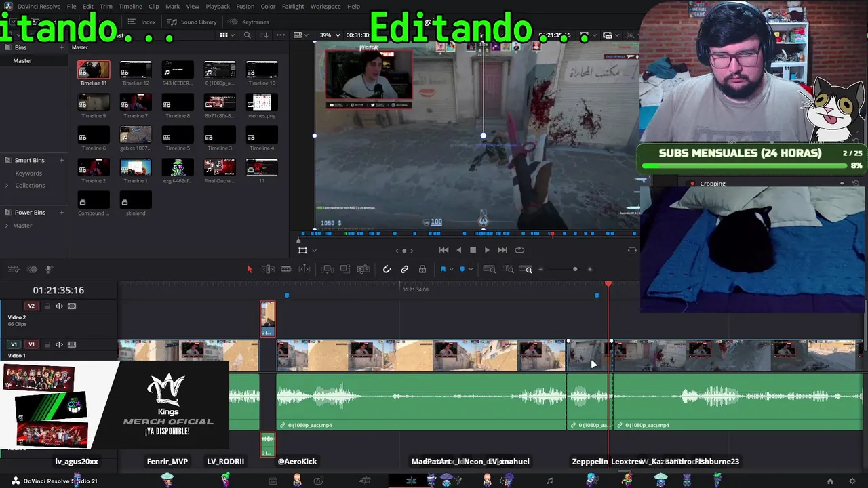Screen dimensions: 868x488
Task: Adjust the timeline zoom slider handle
Action: (575, 270)
